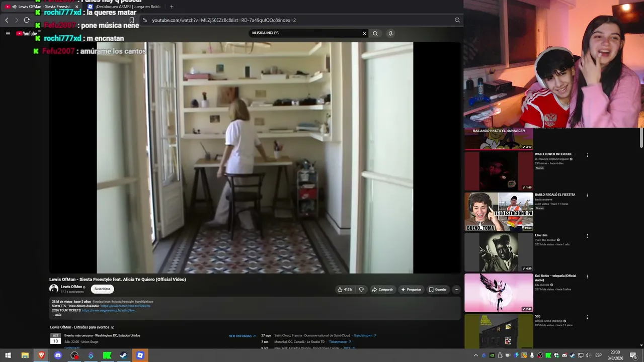
Task: Open Discord from the taskbar
Action: [58, 355]
